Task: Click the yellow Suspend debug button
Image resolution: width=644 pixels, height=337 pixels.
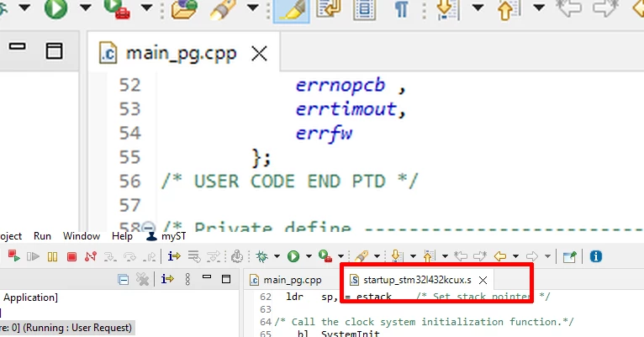Action: [53, 256]
